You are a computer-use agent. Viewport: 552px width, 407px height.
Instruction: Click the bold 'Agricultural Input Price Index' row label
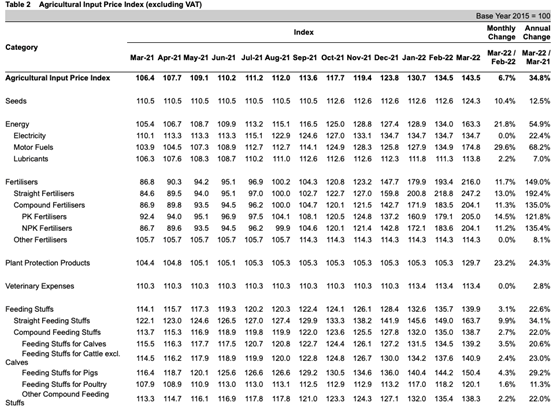[58, 78]
